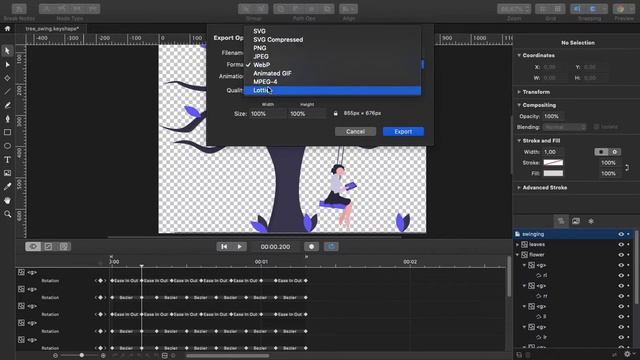Expand the Transform section
Screen dimensions: 640x360
coord(519,92)
